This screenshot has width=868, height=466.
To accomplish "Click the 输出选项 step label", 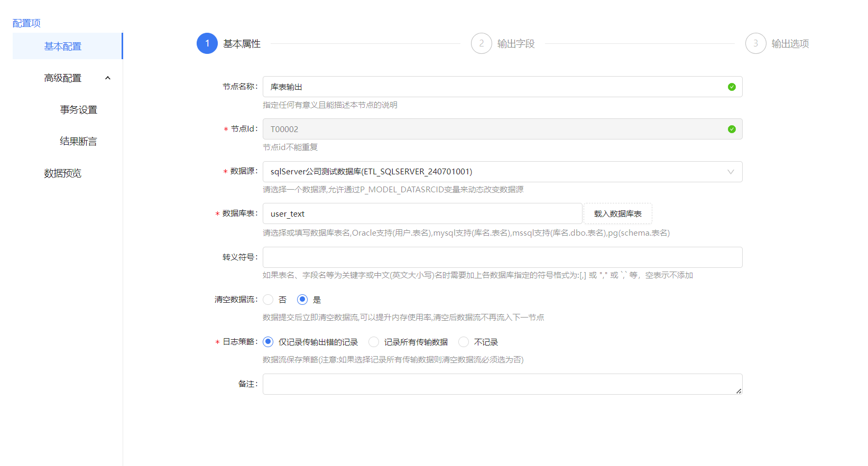I will click(790, 44).
